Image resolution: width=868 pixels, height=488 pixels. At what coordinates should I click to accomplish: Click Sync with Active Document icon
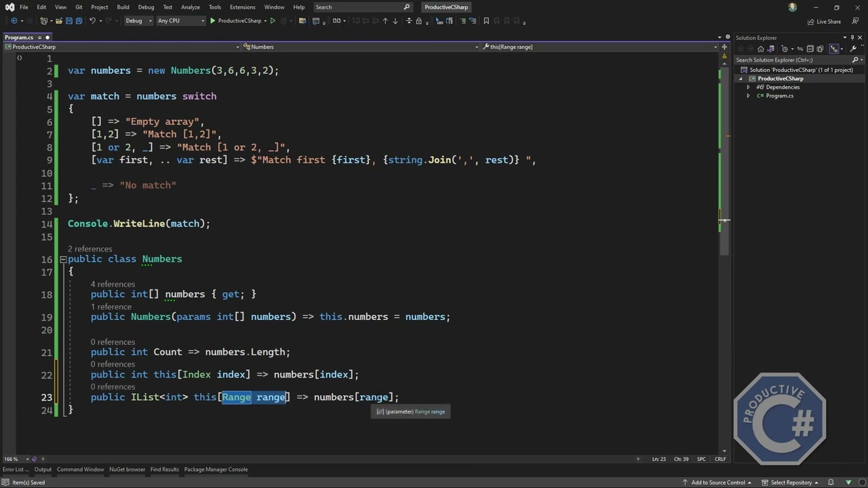point(800,49)
